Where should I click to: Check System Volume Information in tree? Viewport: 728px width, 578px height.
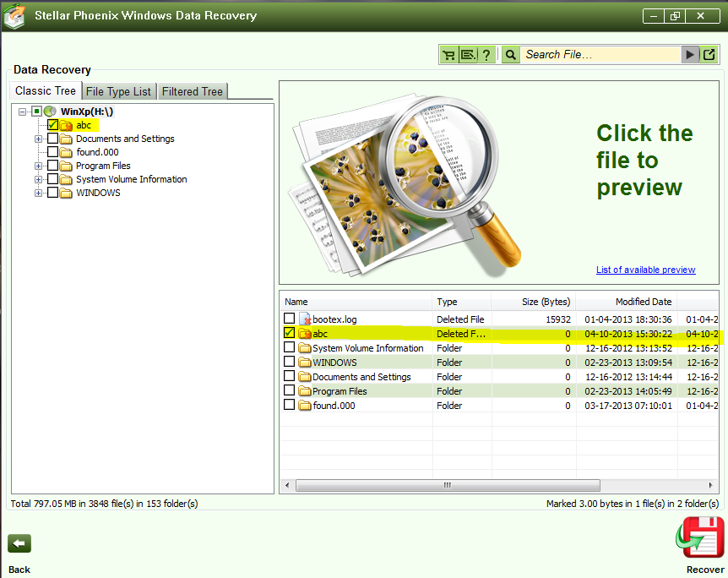click(x=52, y=179)
